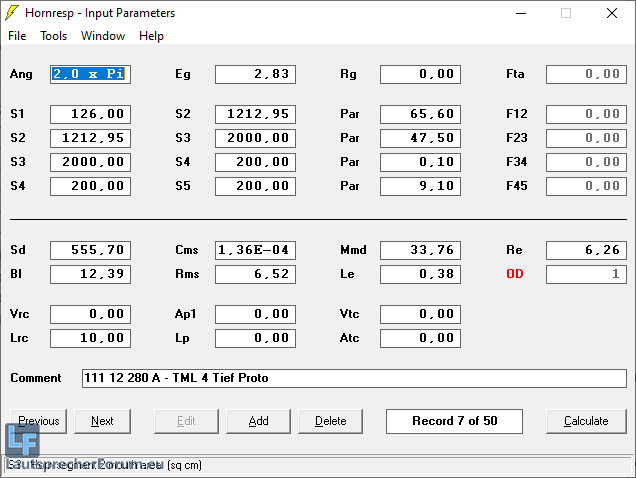Click the Eg input value 2,83

[x=255, y=74]
